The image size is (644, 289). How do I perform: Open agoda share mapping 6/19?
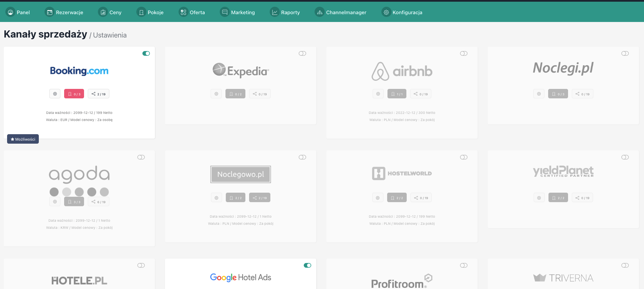[99, 202]
